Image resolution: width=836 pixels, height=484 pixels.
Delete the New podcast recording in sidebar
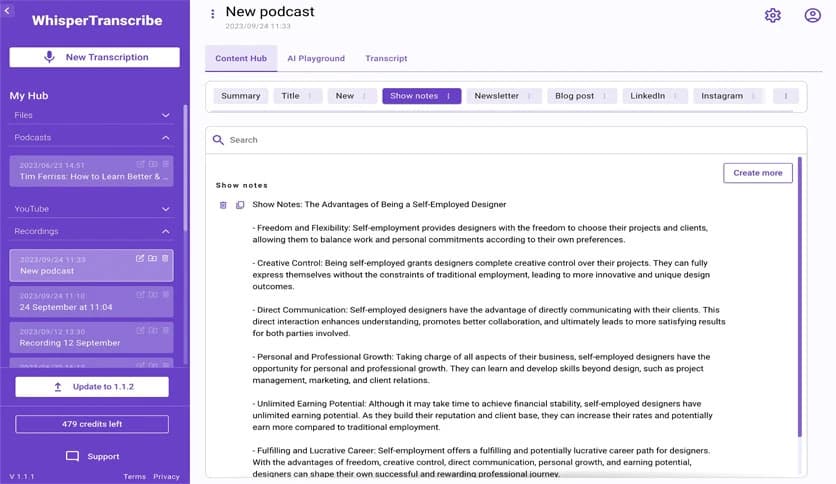coord(165,258)
